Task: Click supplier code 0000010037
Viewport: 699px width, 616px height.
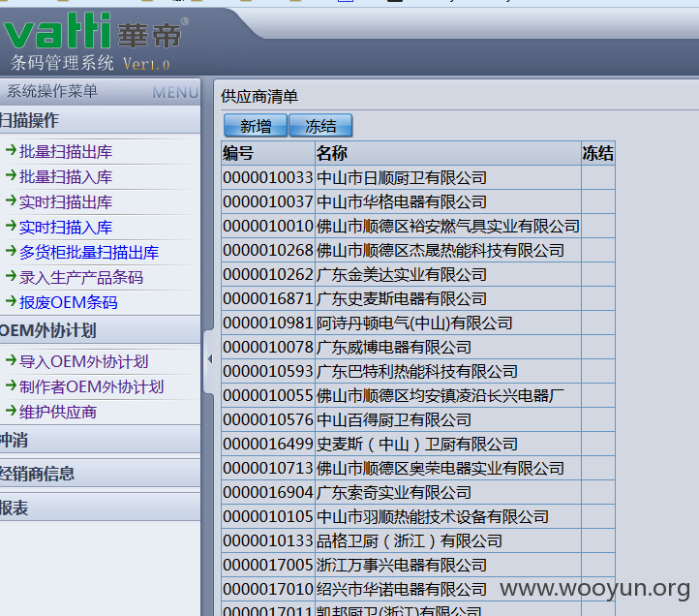Action: pyautogui.click(x=268, y=202)
